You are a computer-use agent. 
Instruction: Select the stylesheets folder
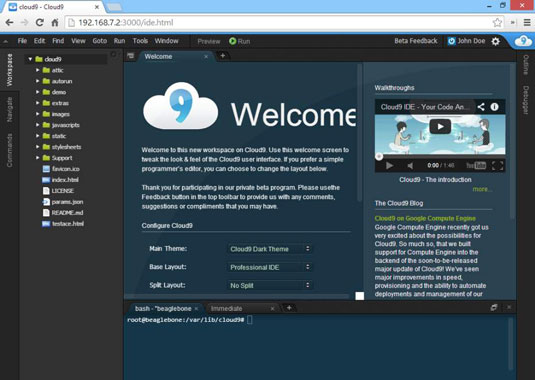click(66, 147)
